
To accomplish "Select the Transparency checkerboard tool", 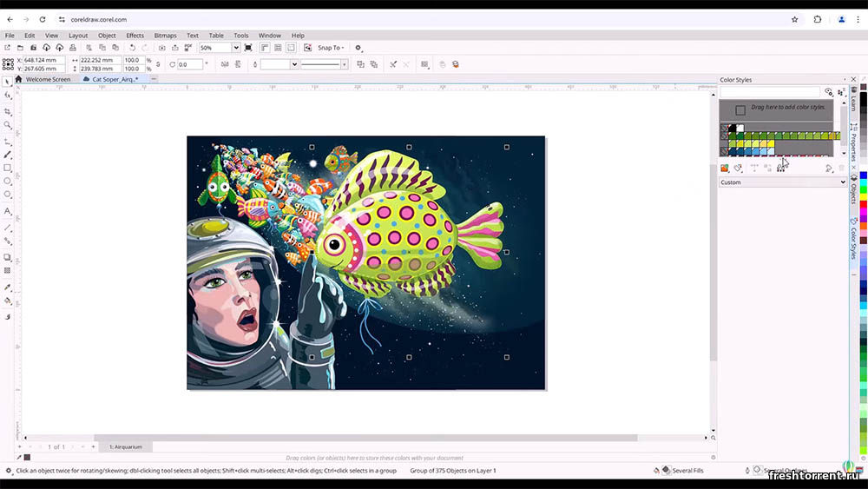I will (8, 271).
